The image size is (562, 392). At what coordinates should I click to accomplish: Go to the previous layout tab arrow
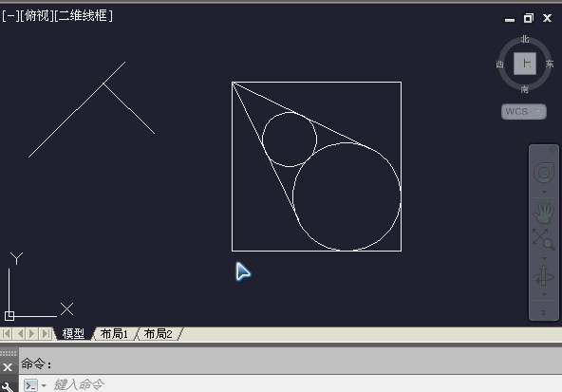(20, 334)
